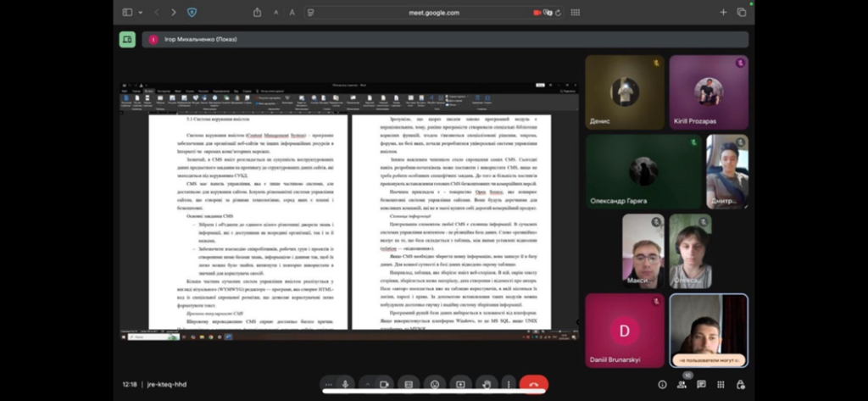Toggle the Safari sidebar button
Image resolution: width=868 pixels, height=401 pixels.
tap(127, 12)
